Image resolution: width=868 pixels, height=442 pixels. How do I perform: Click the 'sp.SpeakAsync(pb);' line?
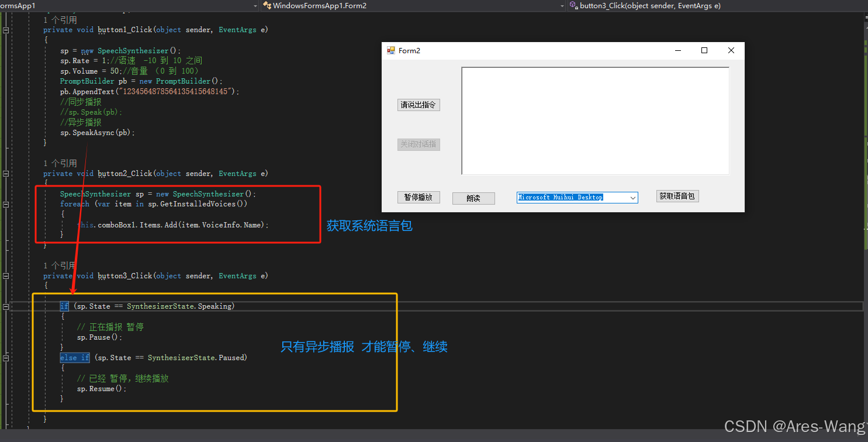click(97, 133)
